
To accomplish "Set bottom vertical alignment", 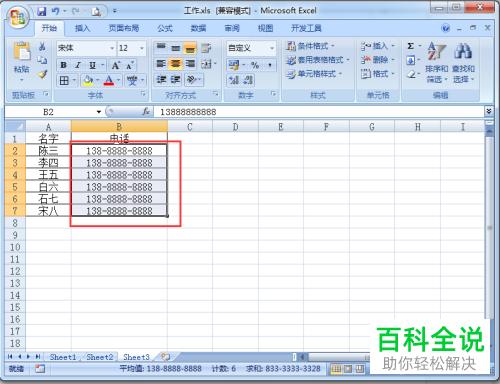I will 190,48.
